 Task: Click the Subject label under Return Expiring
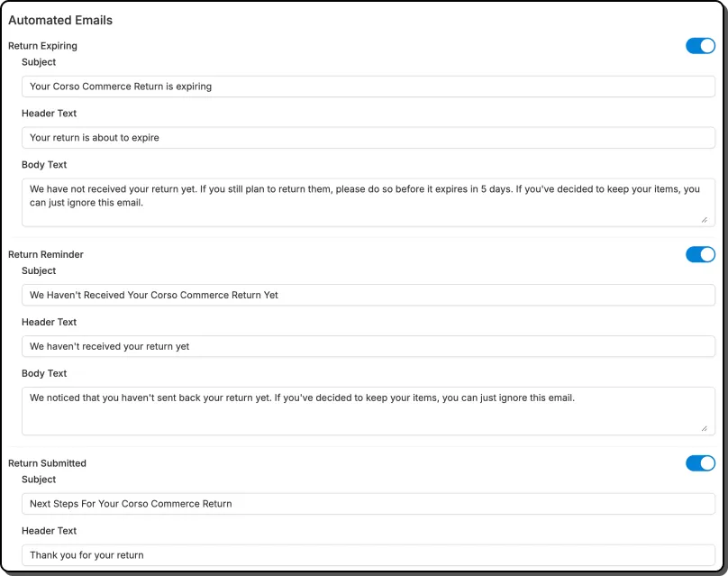coord(38,62)
